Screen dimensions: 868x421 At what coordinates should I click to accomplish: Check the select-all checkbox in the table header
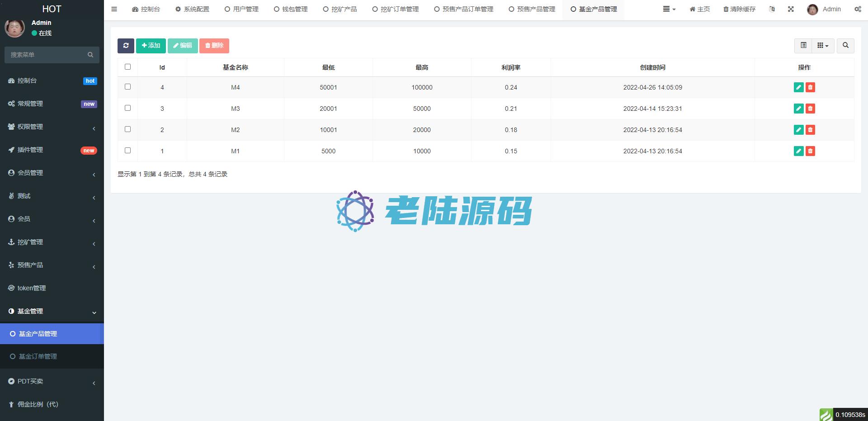tap(127, 67)
